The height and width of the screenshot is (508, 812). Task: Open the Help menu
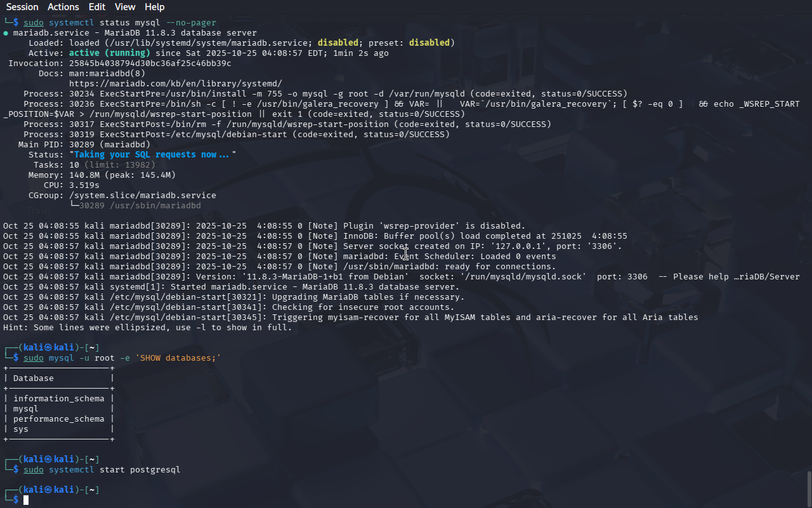coord(154,7)
